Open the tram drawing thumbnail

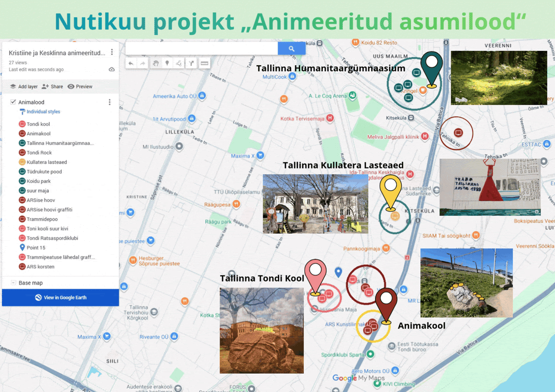tap(490, 187)
